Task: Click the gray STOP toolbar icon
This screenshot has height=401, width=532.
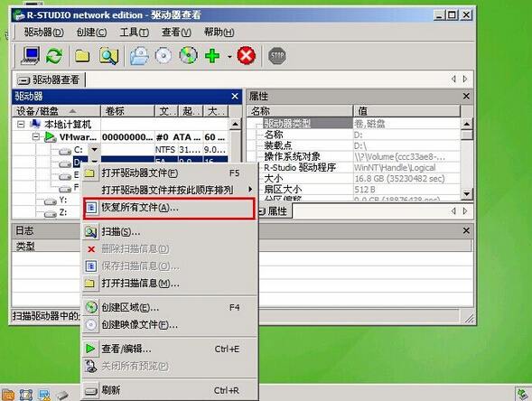Action: point(277,56)
